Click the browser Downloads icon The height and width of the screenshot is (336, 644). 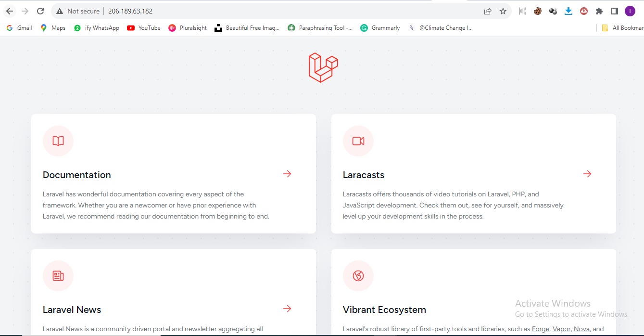(568, 10)
